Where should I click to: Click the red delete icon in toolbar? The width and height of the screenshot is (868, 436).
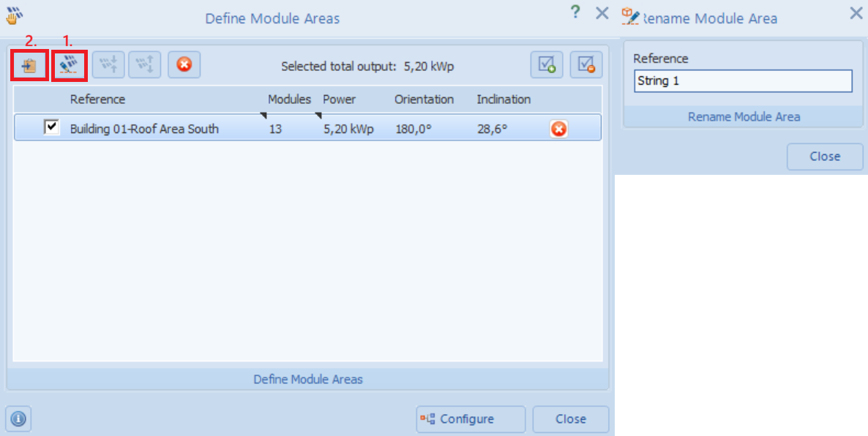click(184, 65)
